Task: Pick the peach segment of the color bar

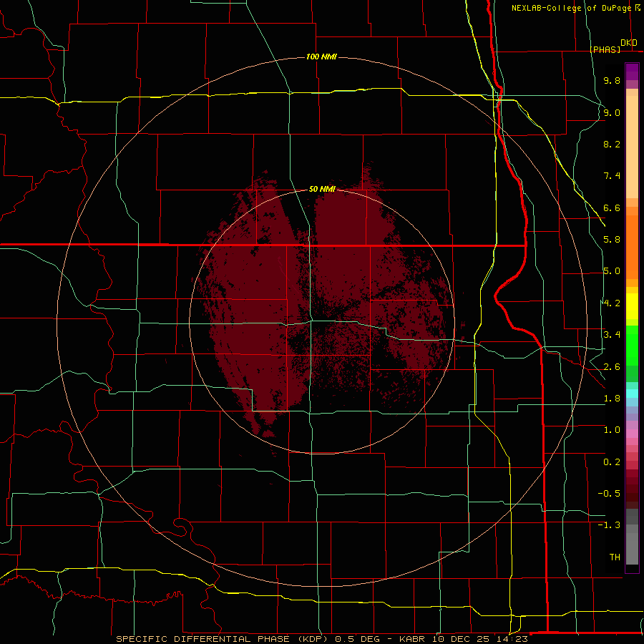Action: point(632,147)
